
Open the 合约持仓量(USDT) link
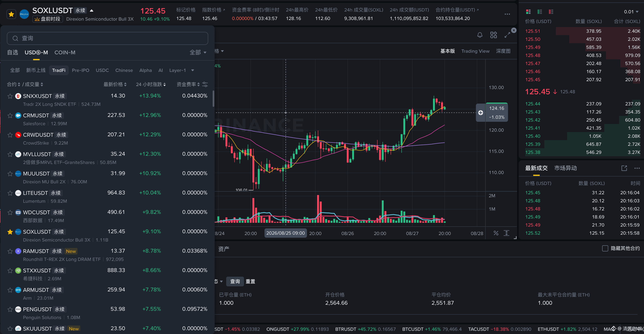pyautogui.click(x=457, y=10)
